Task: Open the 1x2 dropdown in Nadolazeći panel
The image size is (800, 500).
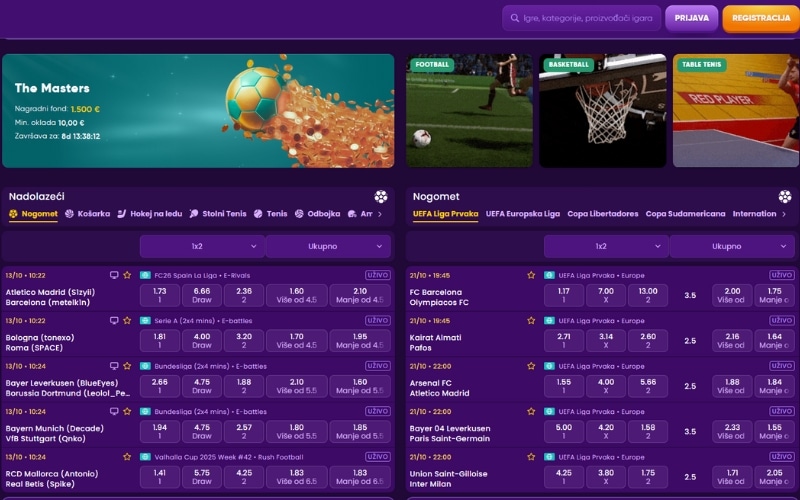Action: pos(201,246)
